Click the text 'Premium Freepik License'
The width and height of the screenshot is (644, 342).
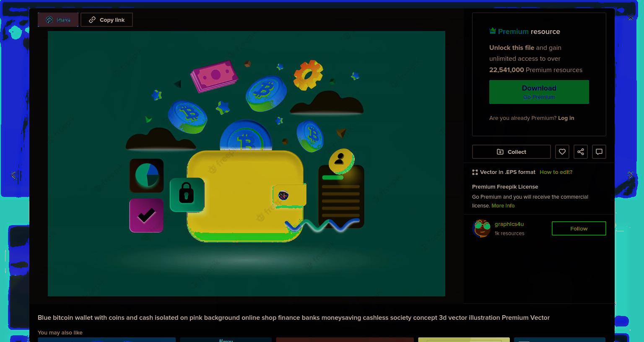click(505, 187)
